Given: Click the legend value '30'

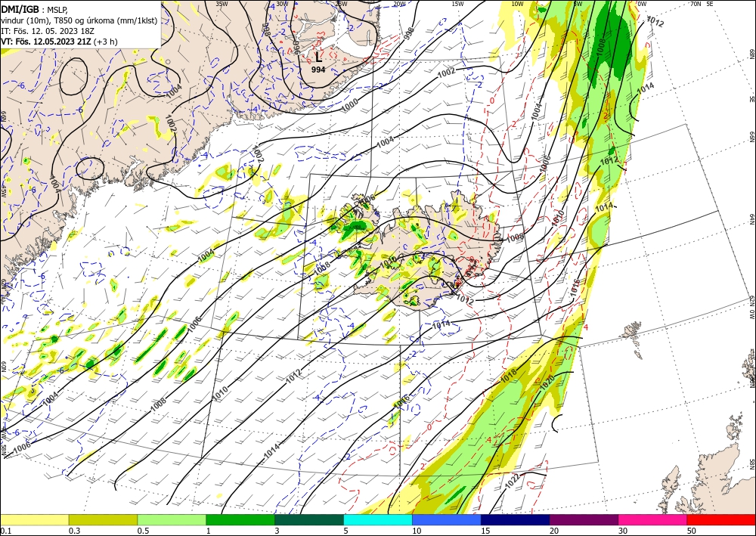Looking at the screenshot, I should tap(623, 531).
